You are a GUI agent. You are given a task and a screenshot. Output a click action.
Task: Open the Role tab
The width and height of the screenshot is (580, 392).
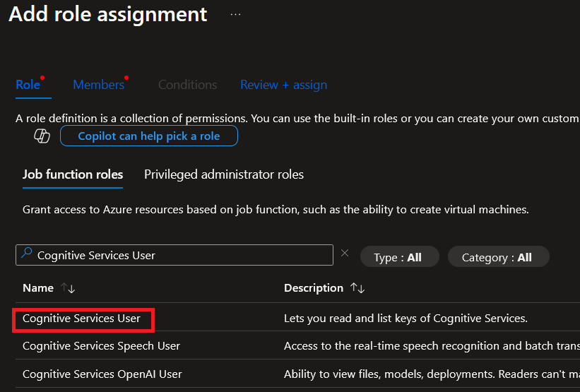(28, 85)
